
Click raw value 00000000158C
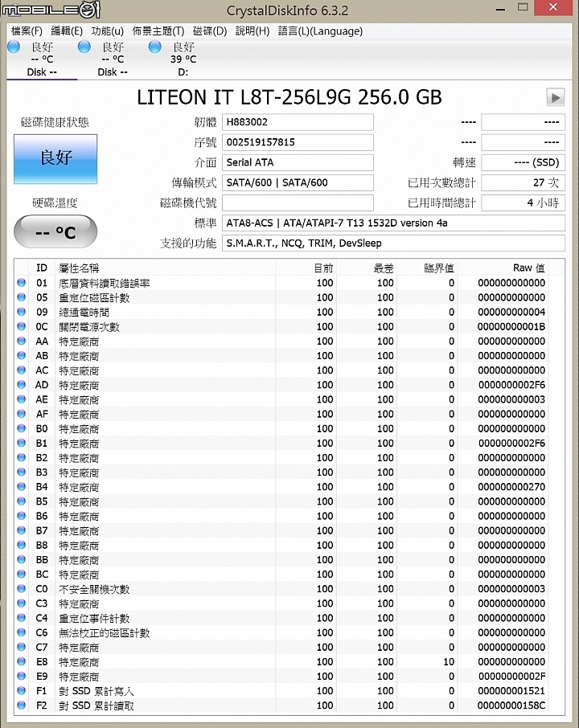click(511, 706)
